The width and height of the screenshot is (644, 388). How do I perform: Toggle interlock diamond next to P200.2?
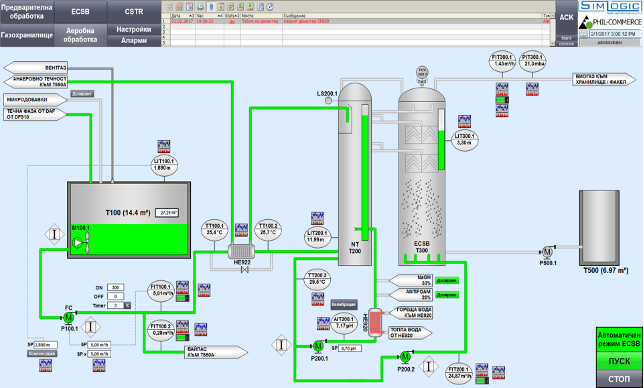428,365
